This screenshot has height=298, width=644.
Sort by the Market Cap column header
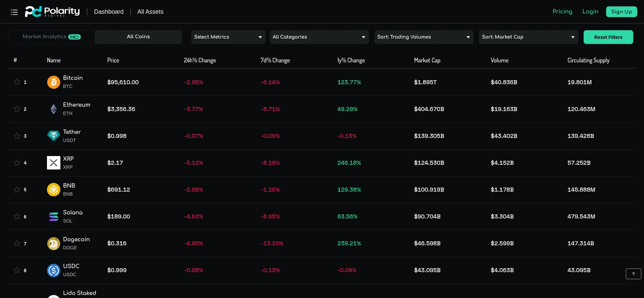point(427,60)
